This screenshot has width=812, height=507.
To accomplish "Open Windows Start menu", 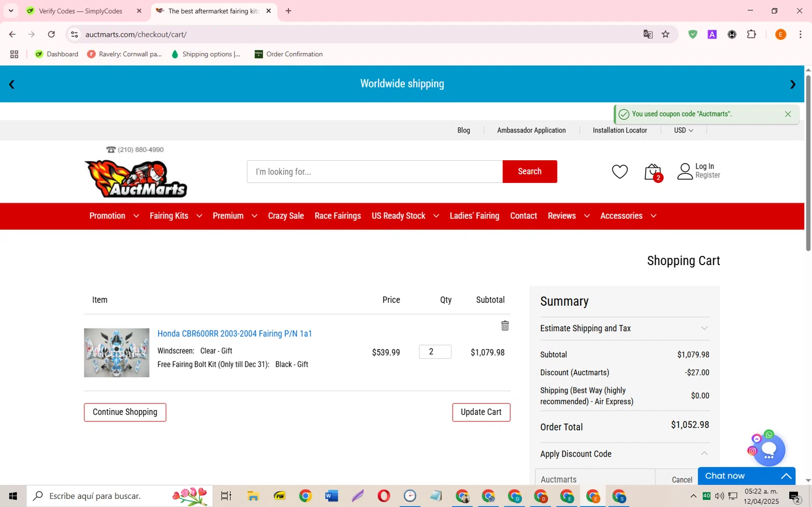I will (13, 496).
